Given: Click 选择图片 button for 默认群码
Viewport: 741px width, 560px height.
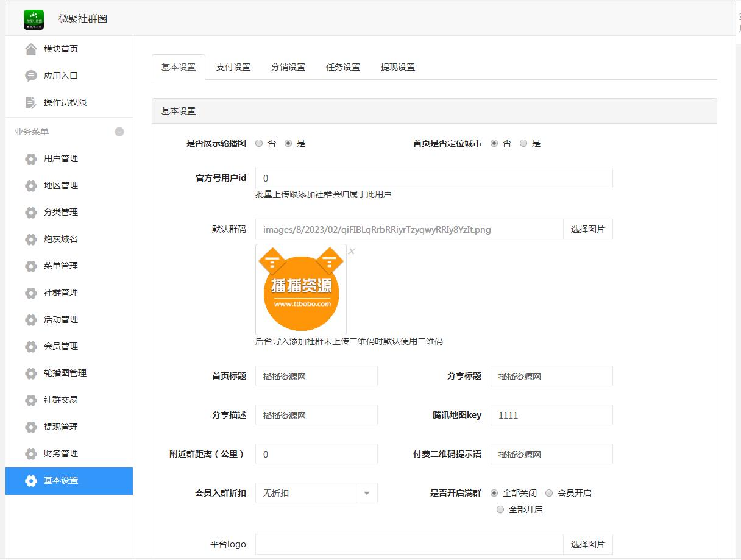Looking at the screenshot, I should click(588, 229).
